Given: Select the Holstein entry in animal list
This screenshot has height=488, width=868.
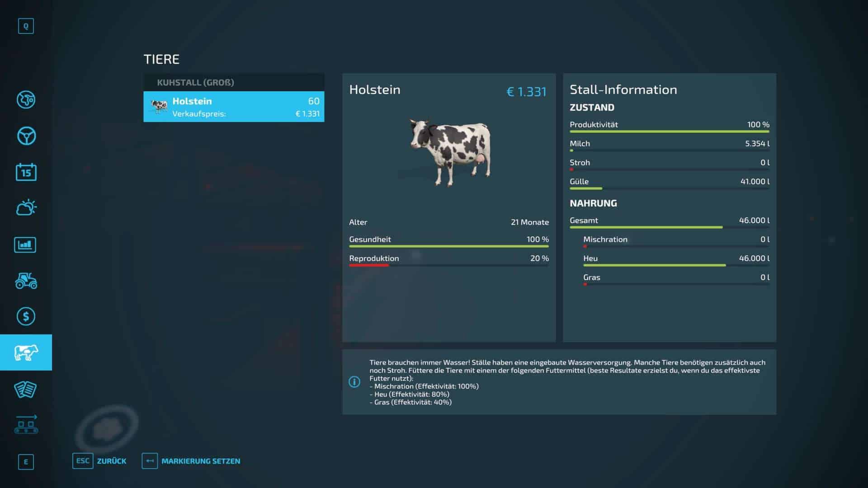Looking at the screenshot, I should pyautogui.click(x=234, y=107).
